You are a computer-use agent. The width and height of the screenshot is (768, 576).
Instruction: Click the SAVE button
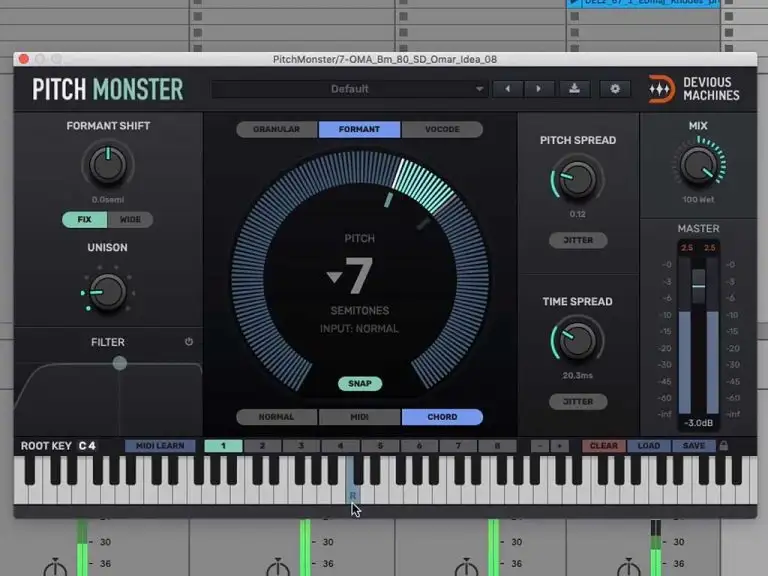(694, 446)
